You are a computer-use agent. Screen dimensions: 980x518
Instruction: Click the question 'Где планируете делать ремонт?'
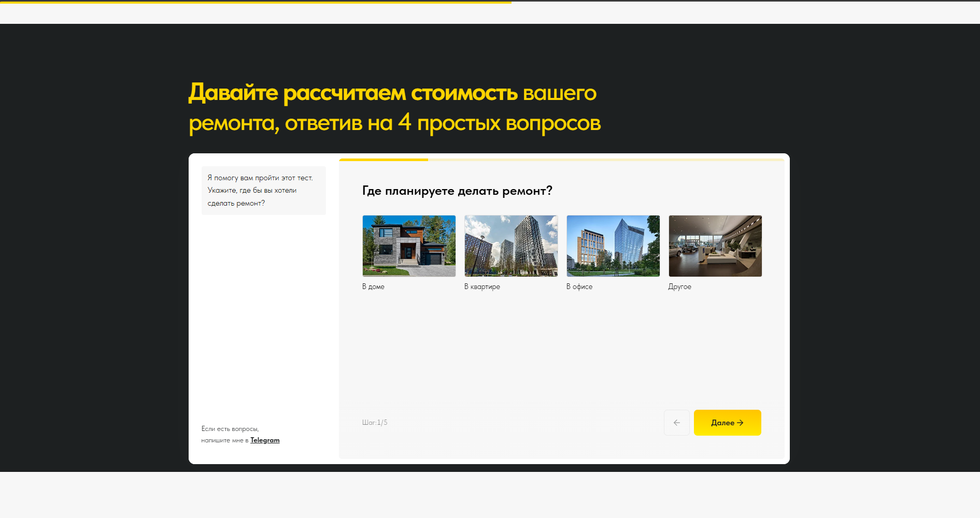tap(457, 191)
